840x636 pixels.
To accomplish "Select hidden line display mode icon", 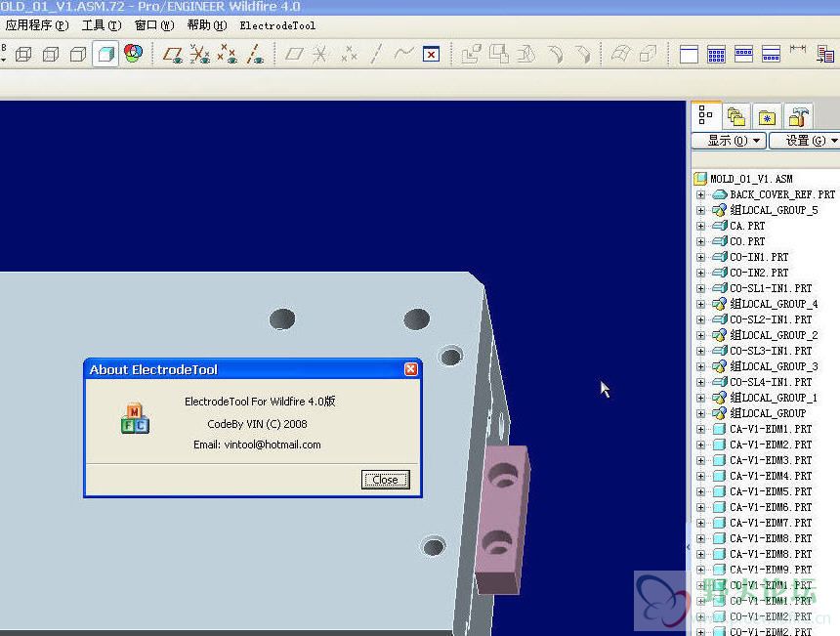I will pyautogui.click(x=51, y=54).
